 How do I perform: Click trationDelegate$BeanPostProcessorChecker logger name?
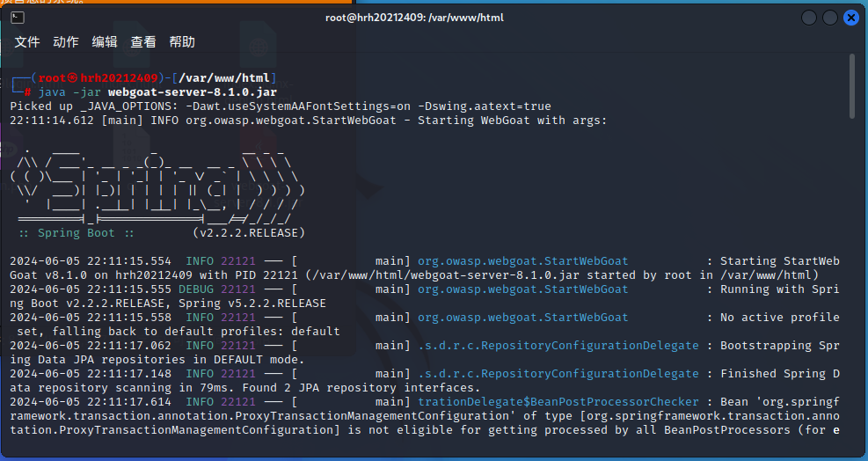coord(558,402)
